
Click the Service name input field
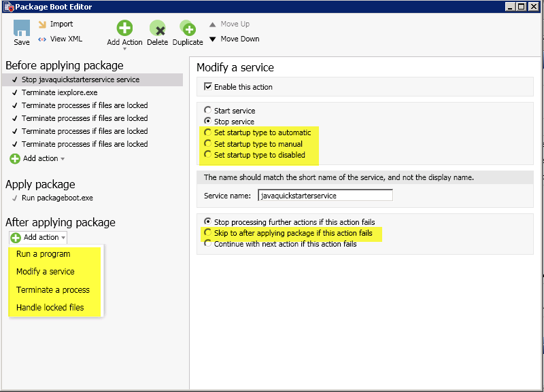[x=326, y=196]
